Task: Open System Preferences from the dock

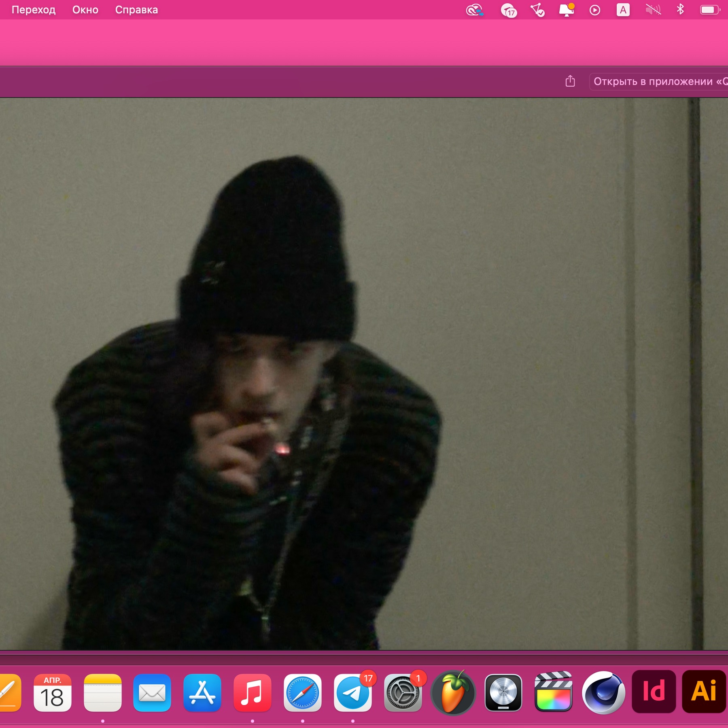Action: (403, 692)
